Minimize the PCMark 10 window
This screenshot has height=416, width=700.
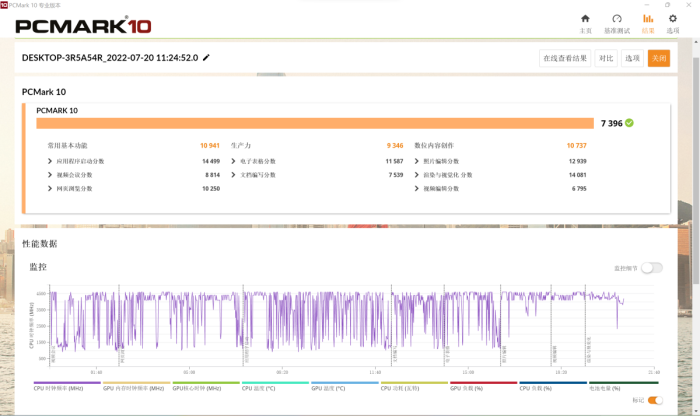[647, 5]
